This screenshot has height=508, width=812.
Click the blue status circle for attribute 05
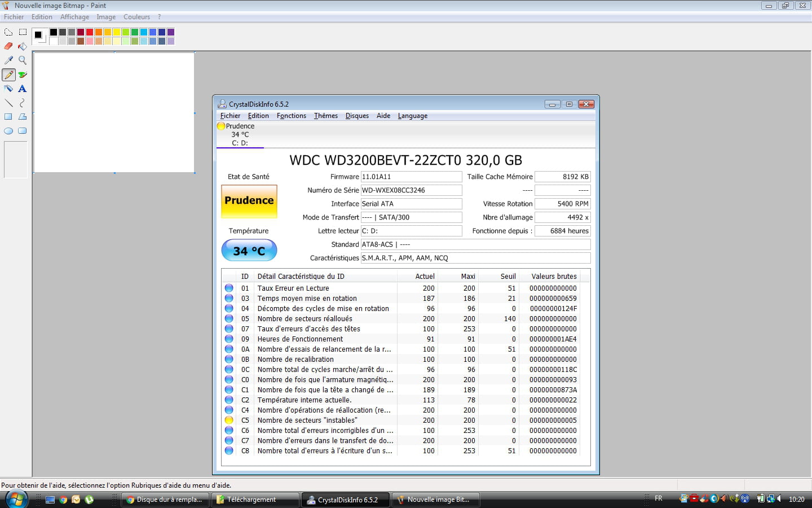click(x=229, y=318)
